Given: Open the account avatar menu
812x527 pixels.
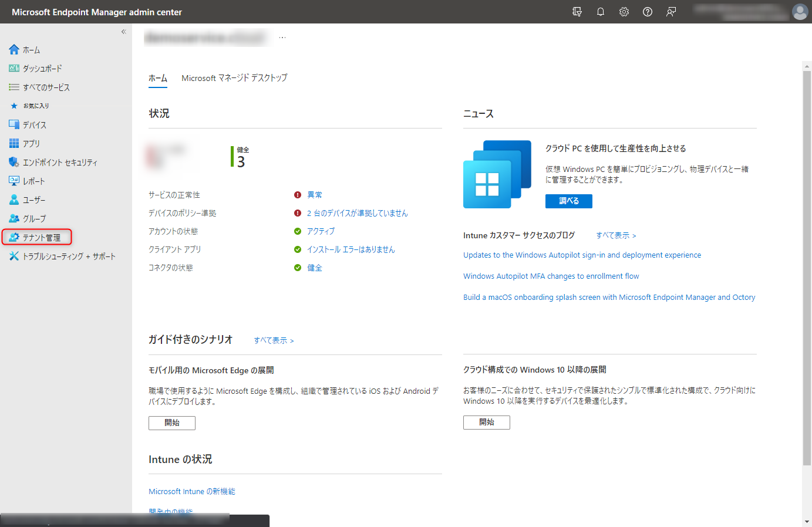Looking at the screenshot, I should 800,11.
